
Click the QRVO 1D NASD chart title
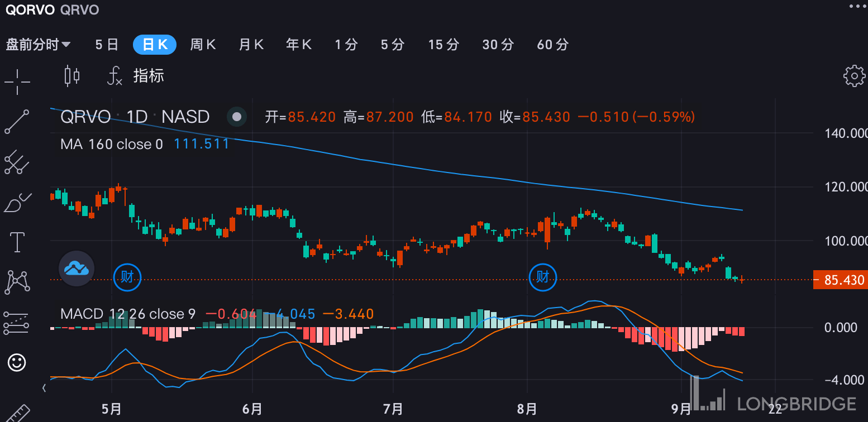click(135, 117)
